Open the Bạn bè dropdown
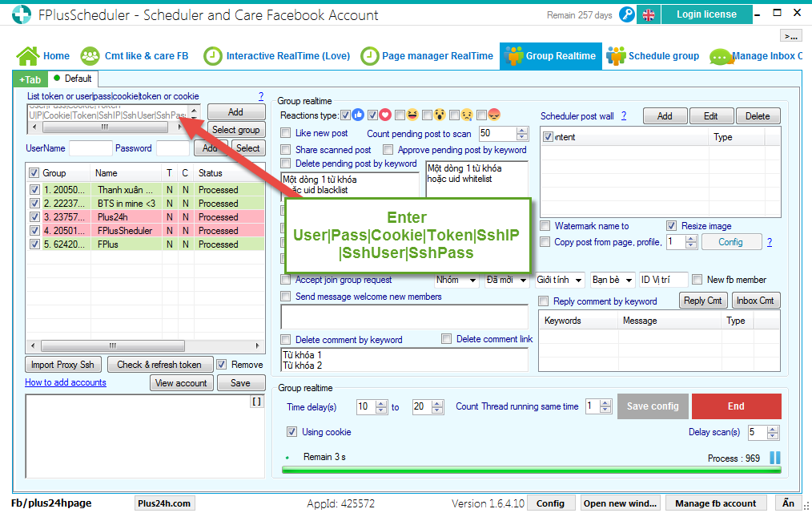Viewport: 812px width, 513px height. (613, 280)
